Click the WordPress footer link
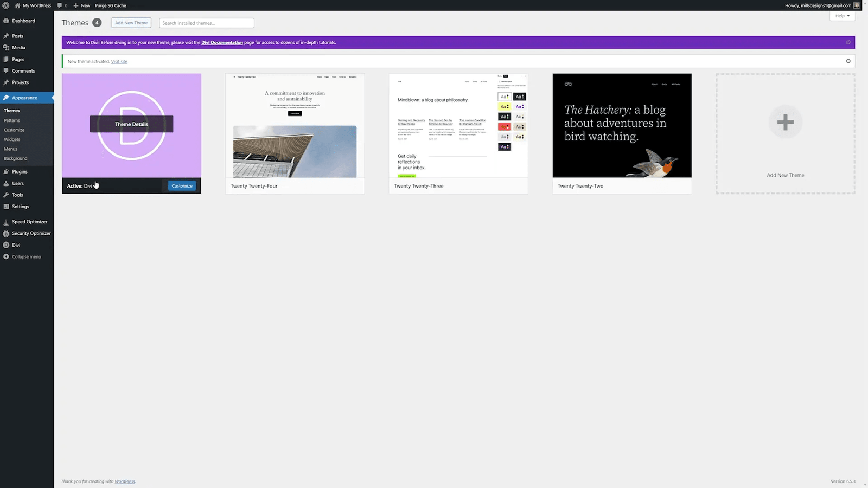 (x=125, y=481)
